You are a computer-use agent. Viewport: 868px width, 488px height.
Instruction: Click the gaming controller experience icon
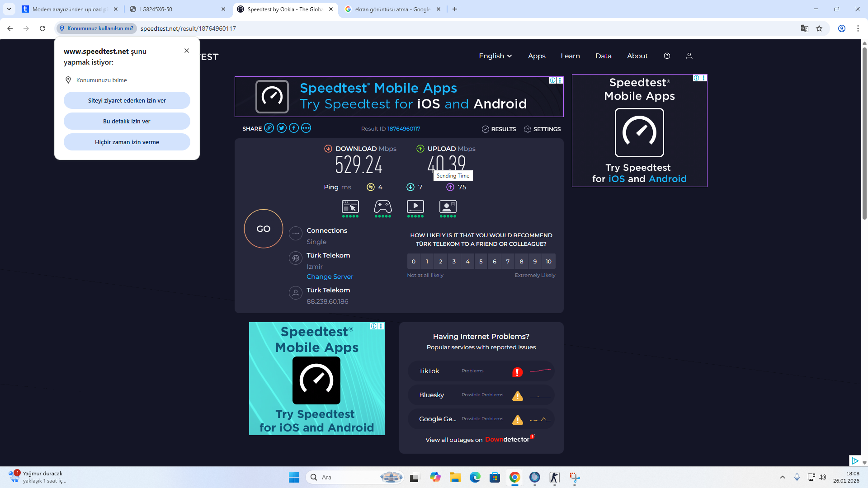point(383,207)
